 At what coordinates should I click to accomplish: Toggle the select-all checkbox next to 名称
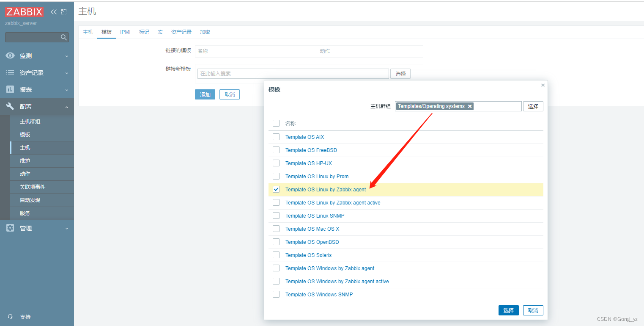(276, 123)
